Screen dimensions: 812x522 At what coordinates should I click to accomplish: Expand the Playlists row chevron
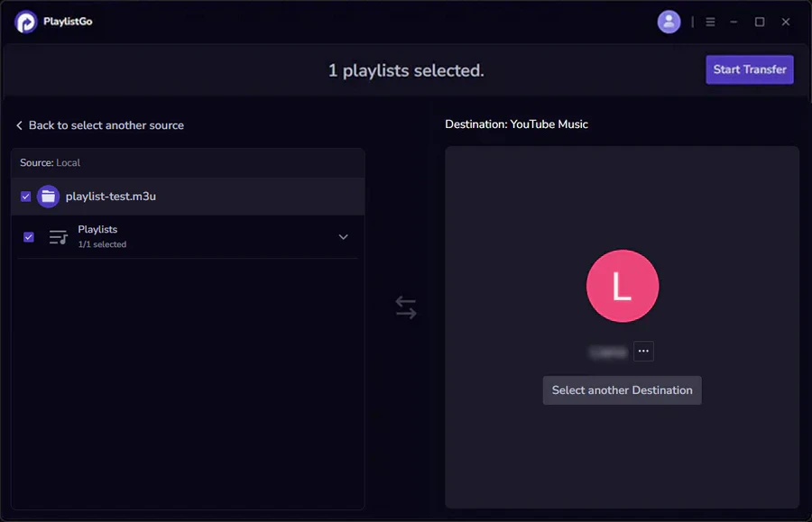[343, 237]
